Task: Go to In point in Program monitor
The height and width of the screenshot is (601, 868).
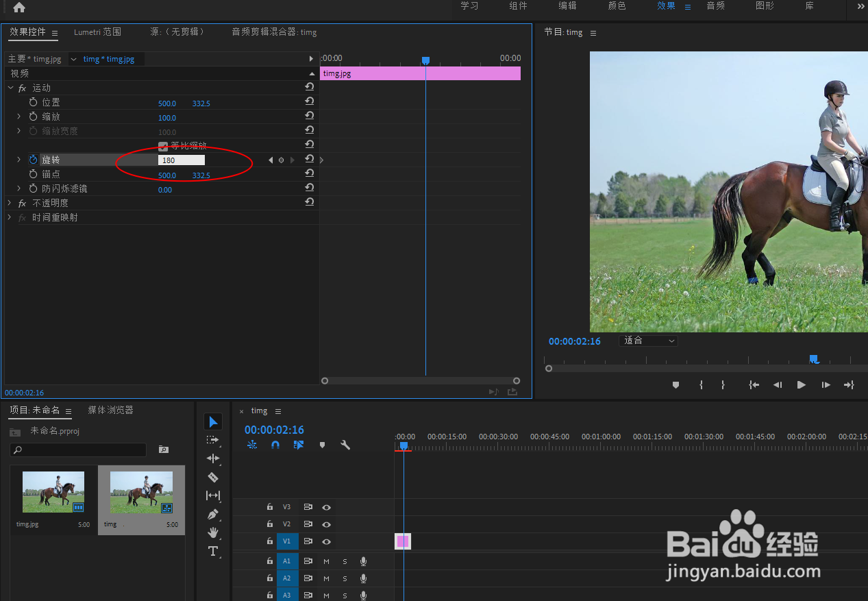Action: point(754,385)
